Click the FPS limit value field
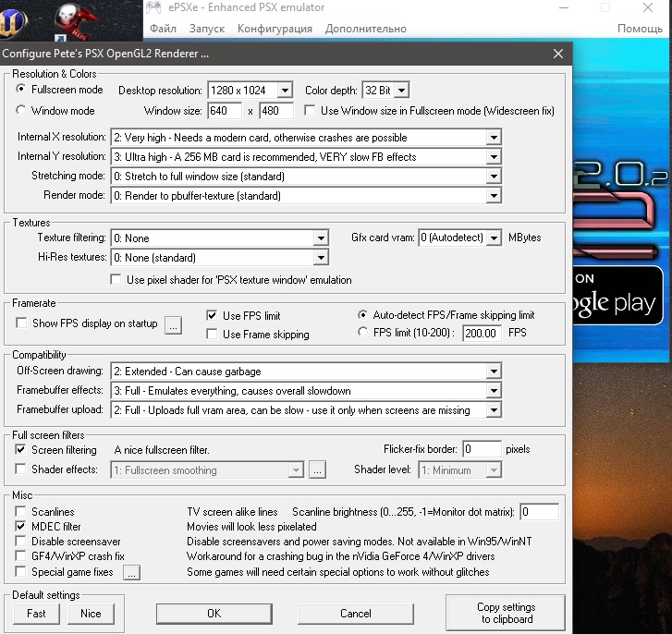The width and height of the screenshot is (672, 634). [483, 333]
